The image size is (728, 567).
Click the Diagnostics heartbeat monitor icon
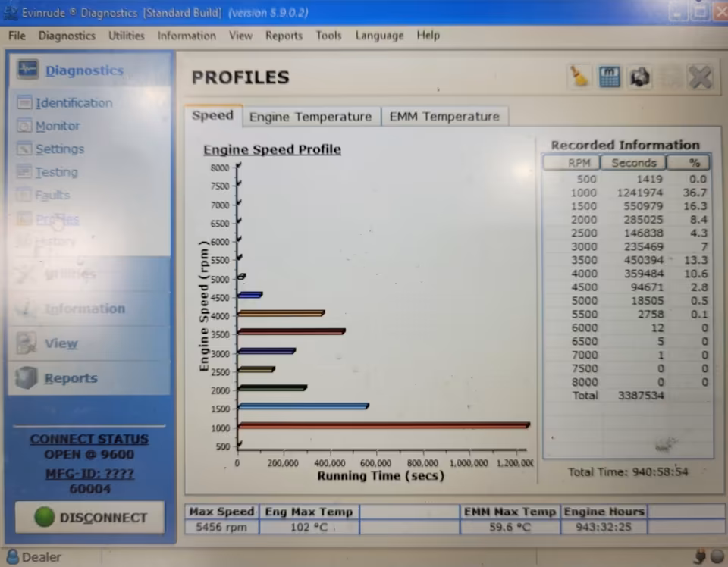coord(27,70)
